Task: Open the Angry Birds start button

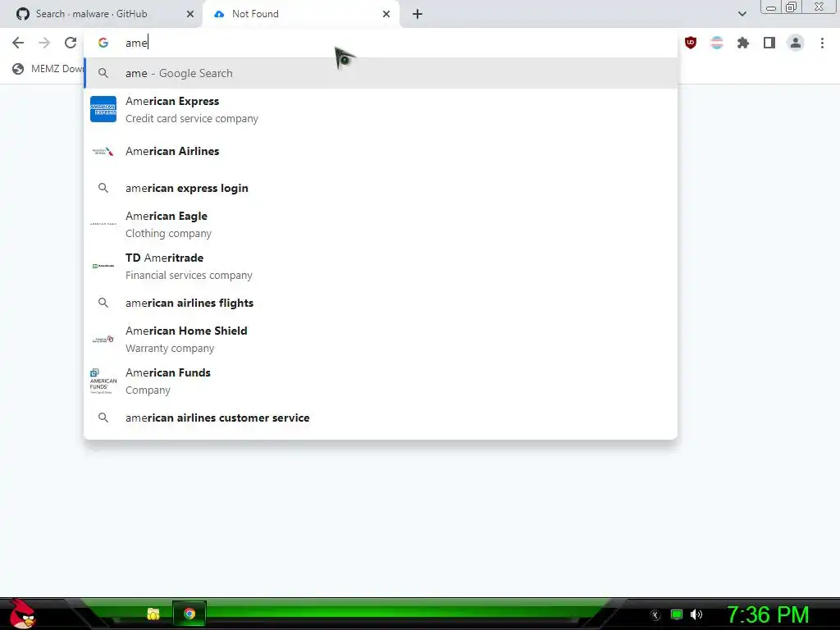Action: [x=22, y=614]
